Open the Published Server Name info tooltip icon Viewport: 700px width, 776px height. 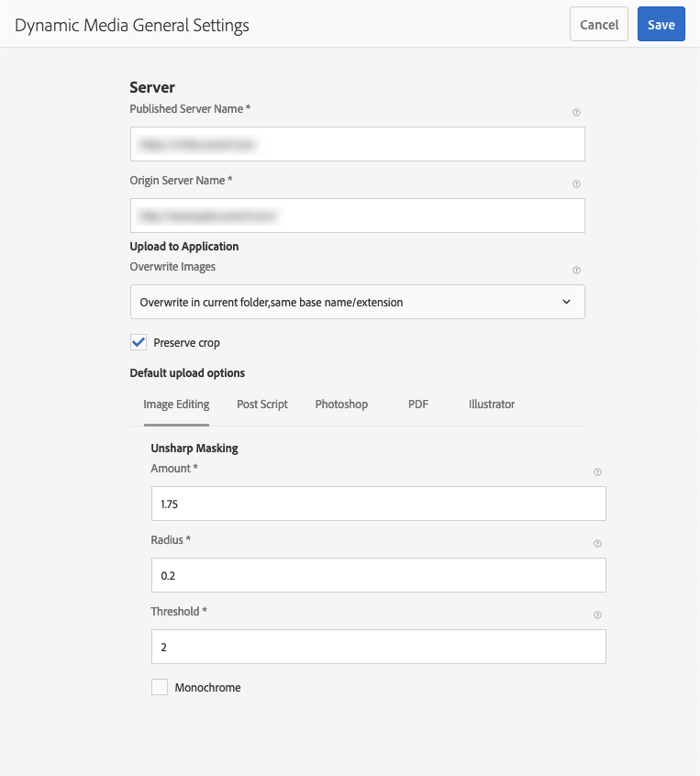point(576,112)
